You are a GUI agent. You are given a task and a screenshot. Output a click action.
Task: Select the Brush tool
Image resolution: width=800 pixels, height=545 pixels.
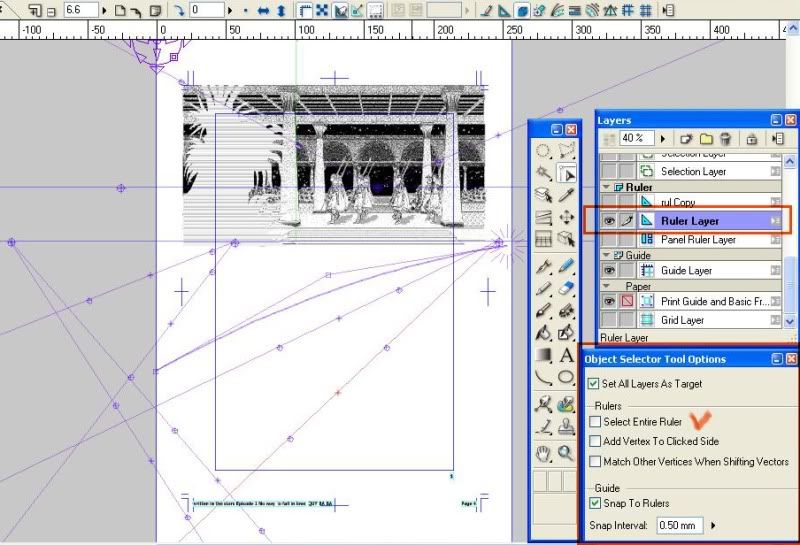click(x=543, y=311)
